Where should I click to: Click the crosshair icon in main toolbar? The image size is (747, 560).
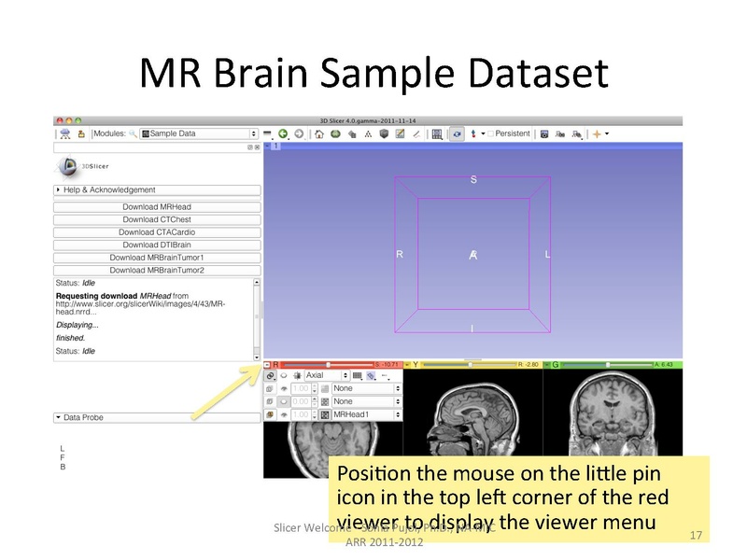597,133
